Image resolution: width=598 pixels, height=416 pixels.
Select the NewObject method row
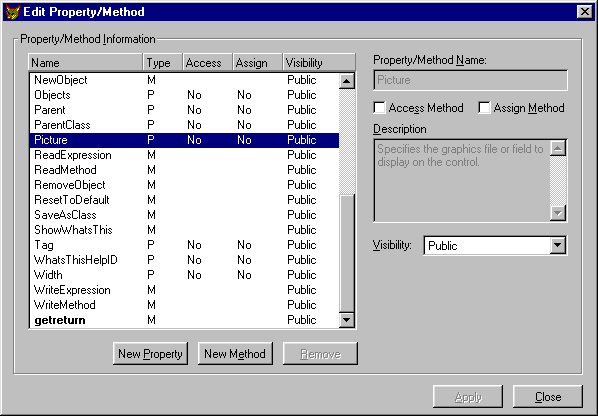[x=184, y=80]
